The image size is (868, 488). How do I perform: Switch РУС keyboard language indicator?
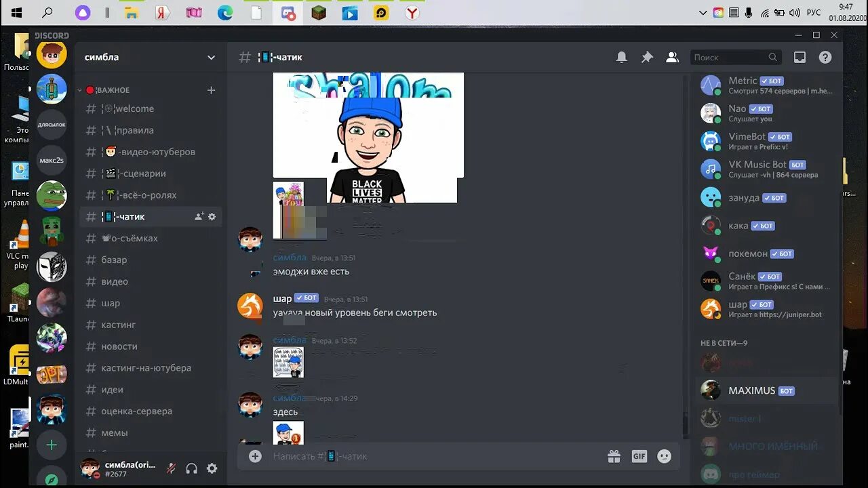(813, 13)
